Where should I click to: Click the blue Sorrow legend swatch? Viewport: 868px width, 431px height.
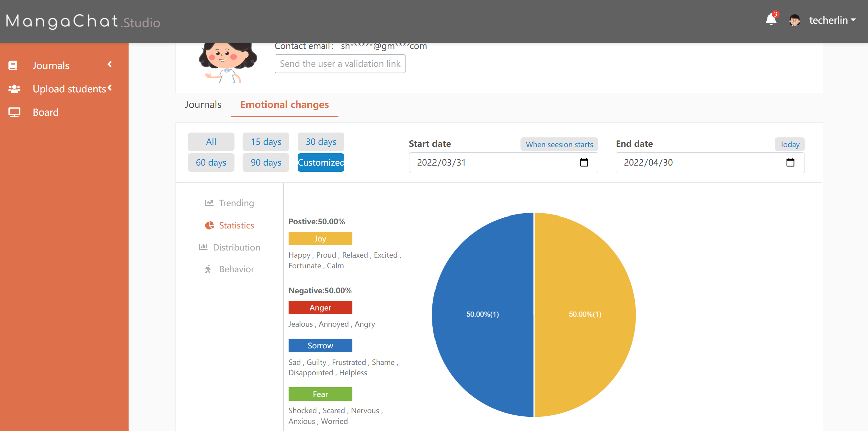[x=320, y=345]
